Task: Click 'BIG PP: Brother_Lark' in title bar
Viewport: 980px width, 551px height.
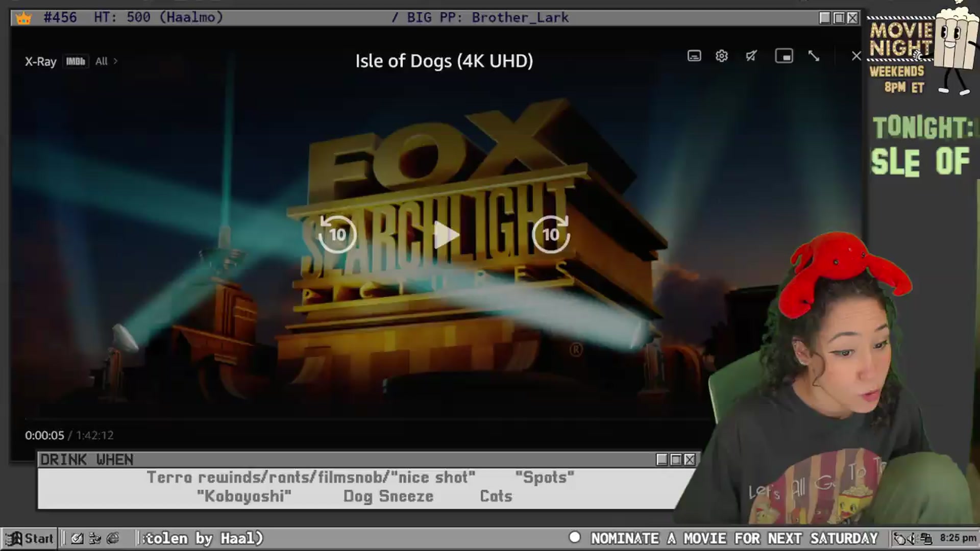Action: tap(487, 17)
